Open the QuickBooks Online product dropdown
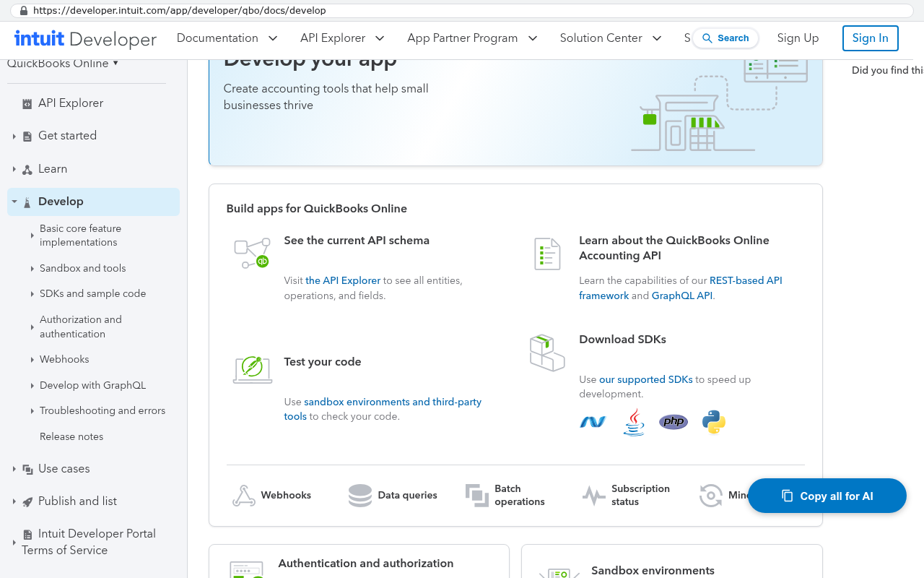 tap(63, 64)
